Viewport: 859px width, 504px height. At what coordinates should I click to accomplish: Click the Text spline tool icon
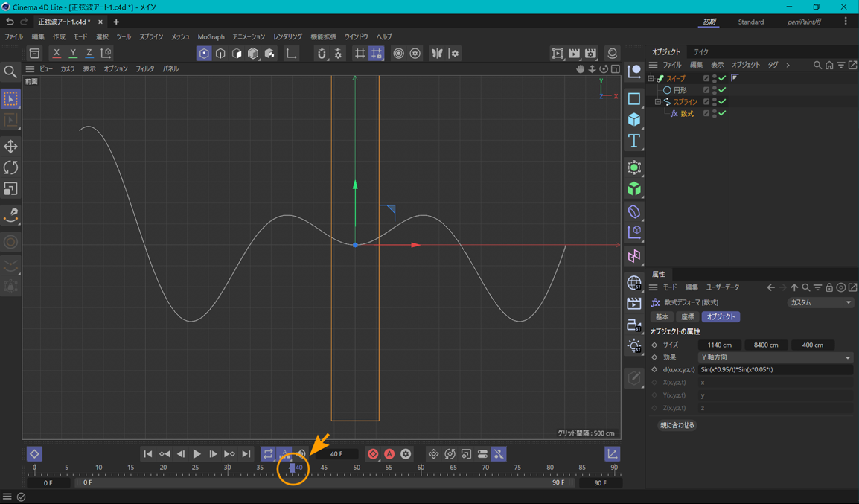coord(634,141)
